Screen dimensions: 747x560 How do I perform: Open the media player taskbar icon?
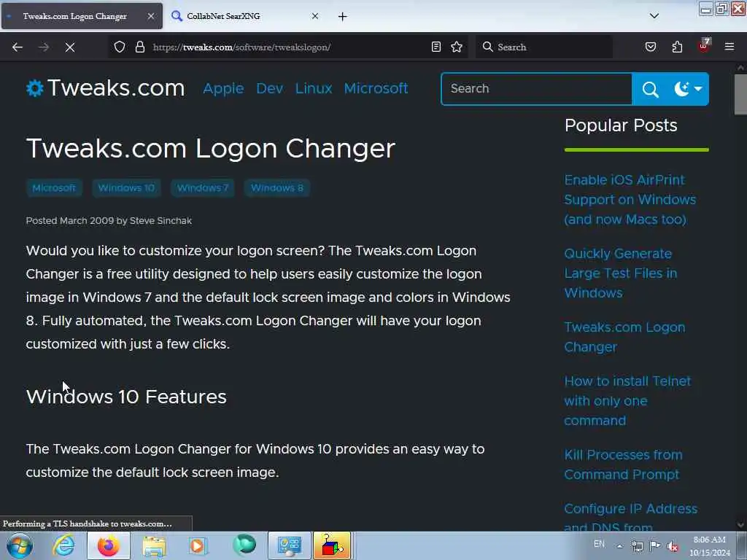[198, 545]
